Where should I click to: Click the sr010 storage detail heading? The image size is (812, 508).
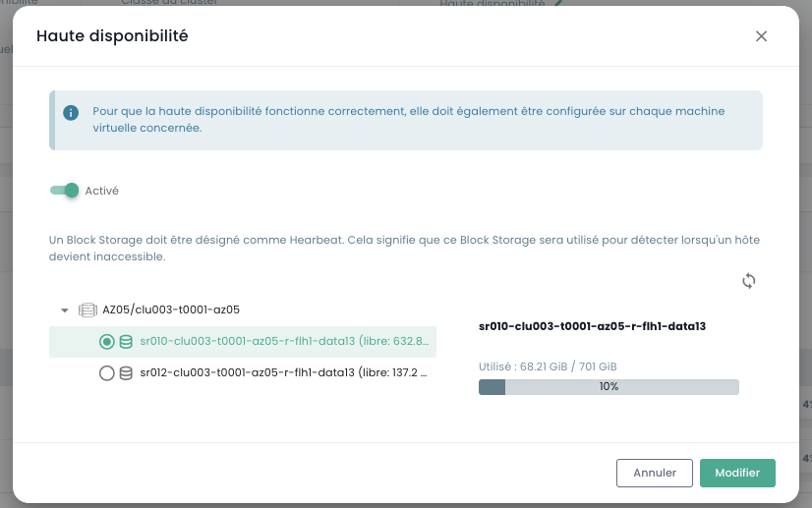(x=593, y=324)
